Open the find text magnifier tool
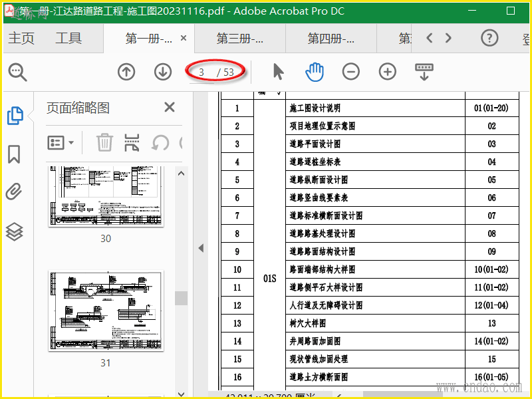Viewport: 532px width, 399px height. pyautogui.click(x=17, y=72)
